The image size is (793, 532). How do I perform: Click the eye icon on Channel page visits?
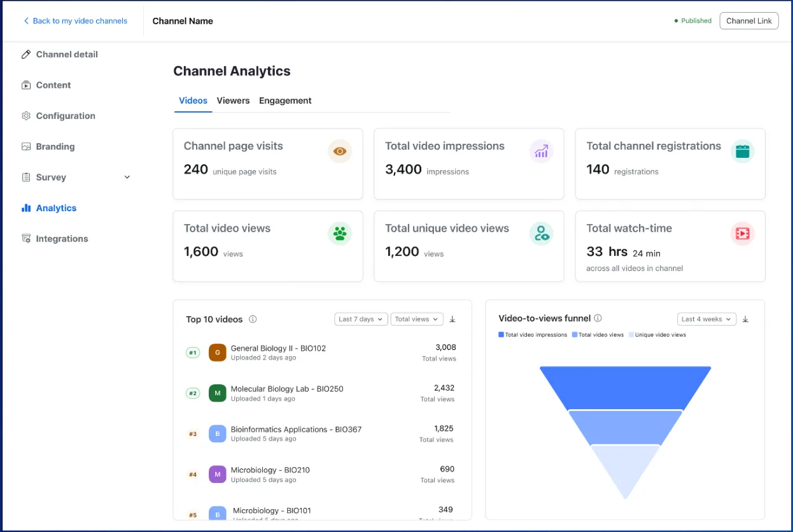340,151
